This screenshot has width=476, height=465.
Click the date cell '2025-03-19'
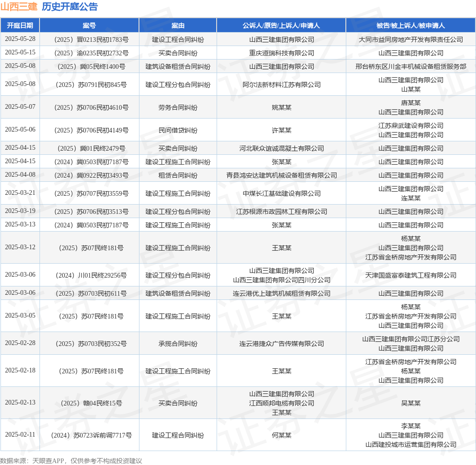click(20, 211)
